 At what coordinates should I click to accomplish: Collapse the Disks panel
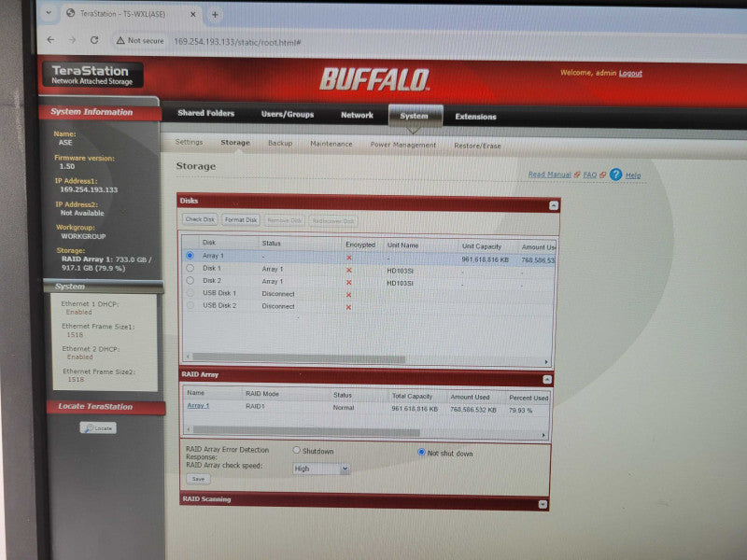[553, 205]
